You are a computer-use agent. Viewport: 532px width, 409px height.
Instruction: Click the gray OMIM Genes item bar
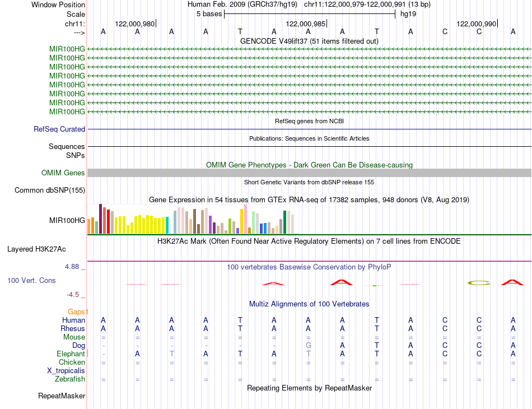pyautogui.click(x=309, y=173)
